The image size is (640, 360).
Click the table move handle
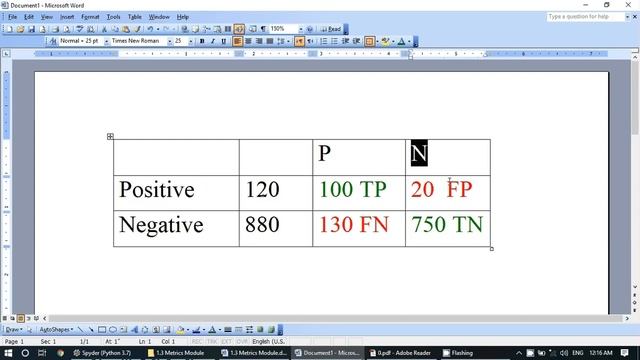coord(110,136)
